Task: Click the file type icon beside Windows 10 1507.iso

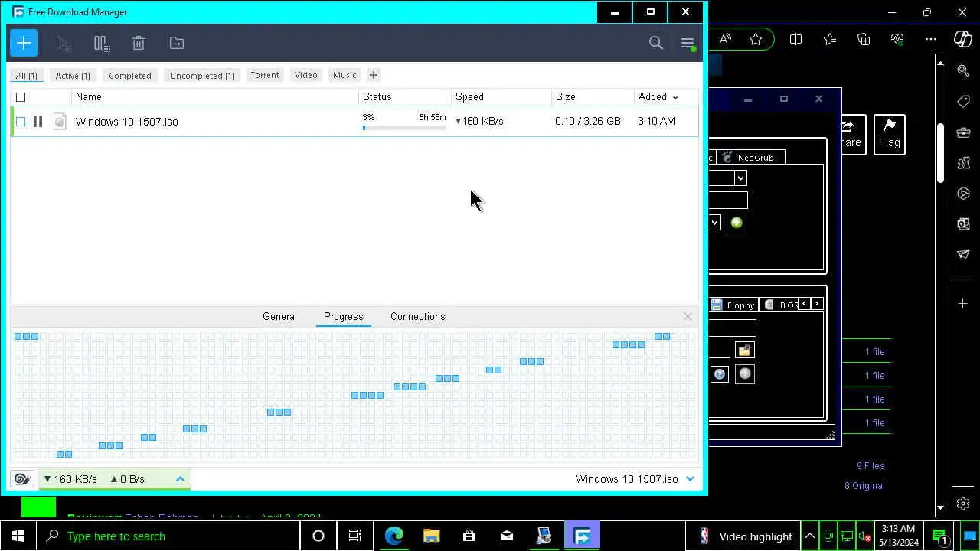Action: (x=60, y=121)
